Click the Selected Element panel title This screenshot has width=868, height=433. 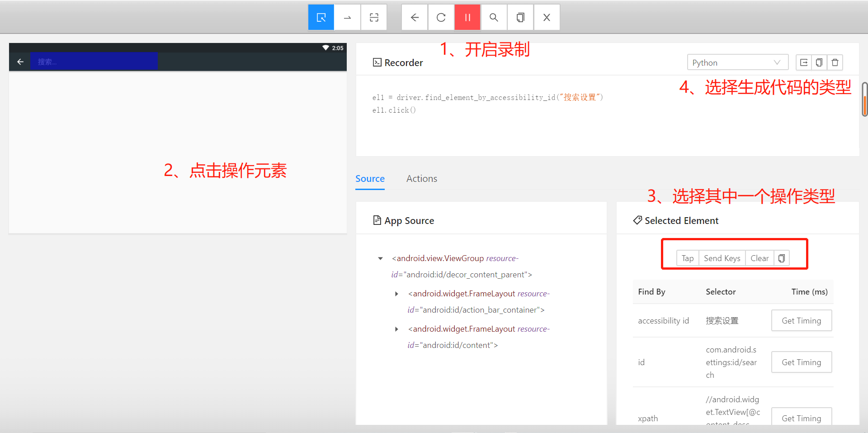676,220
